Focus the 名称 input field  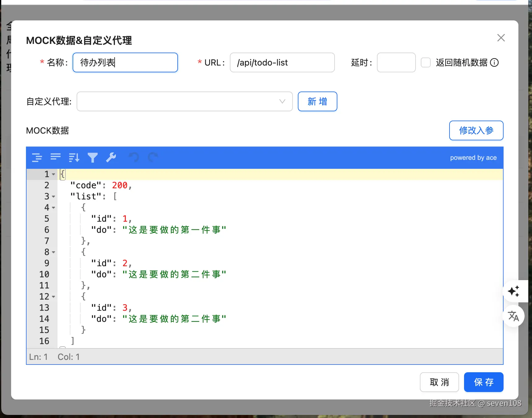pyautogui.click(x=125, y=62)
